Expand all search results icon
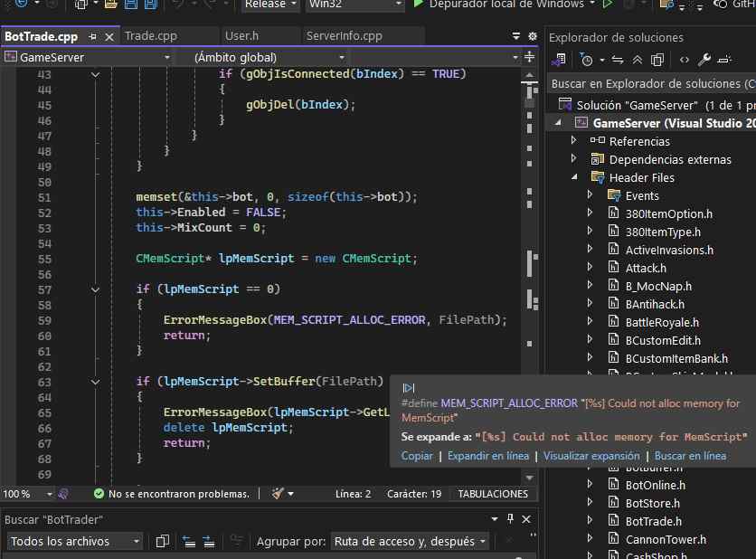 [x=209, y=541]
